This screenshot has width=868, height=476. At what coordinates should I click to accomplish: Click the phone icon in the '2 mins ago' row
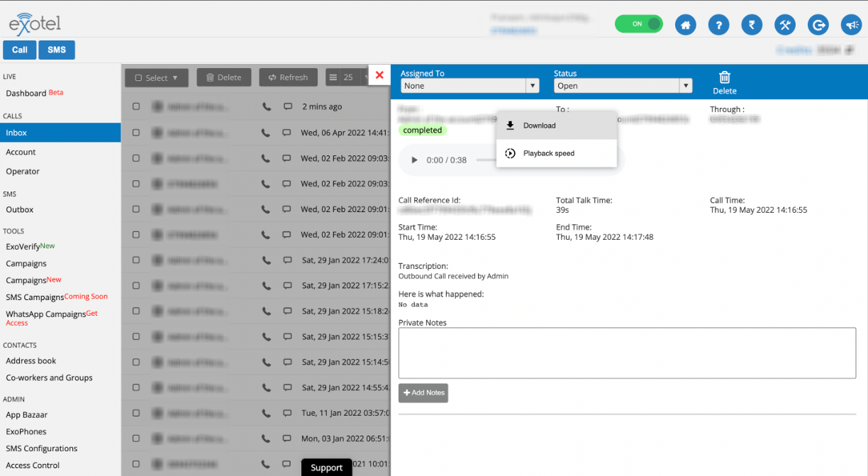pyautogui.click(x=267, y=106)
